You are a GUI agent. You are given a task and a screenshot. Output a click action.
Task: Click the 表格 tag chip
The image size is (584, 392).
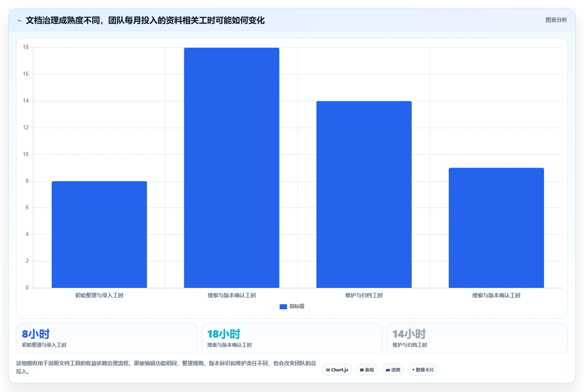click(367, 370)
